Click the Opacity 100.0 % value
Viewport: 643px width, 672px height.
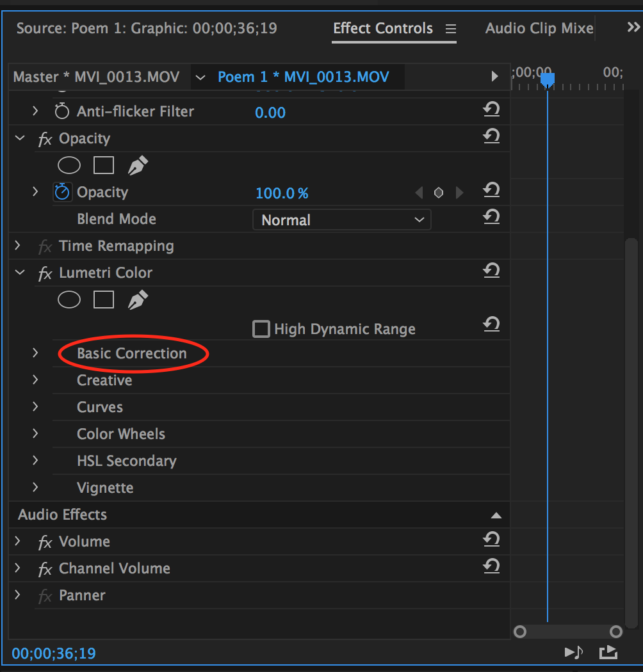(282, 193)
